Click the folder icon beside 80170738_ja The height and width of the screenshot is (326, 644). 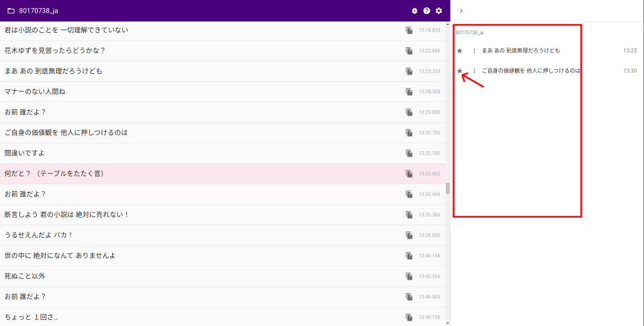coord(11,11)
